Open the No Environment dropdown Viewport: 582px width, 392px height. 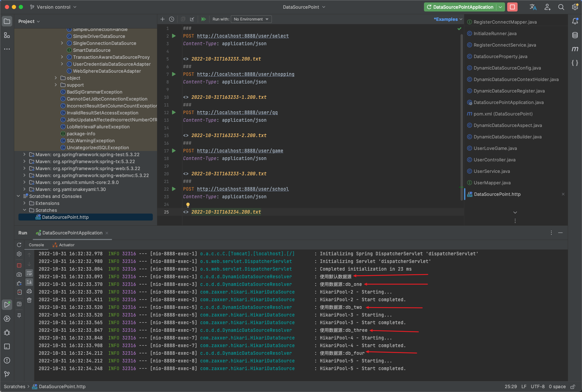[x=251, y=19]
